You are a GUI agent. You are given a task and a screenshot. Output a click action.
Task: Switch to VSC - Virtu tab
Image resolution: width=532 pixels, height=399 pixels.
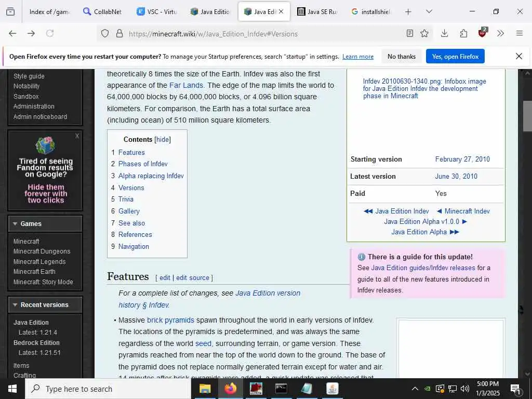pyautogui.click(x=156, y=11)
